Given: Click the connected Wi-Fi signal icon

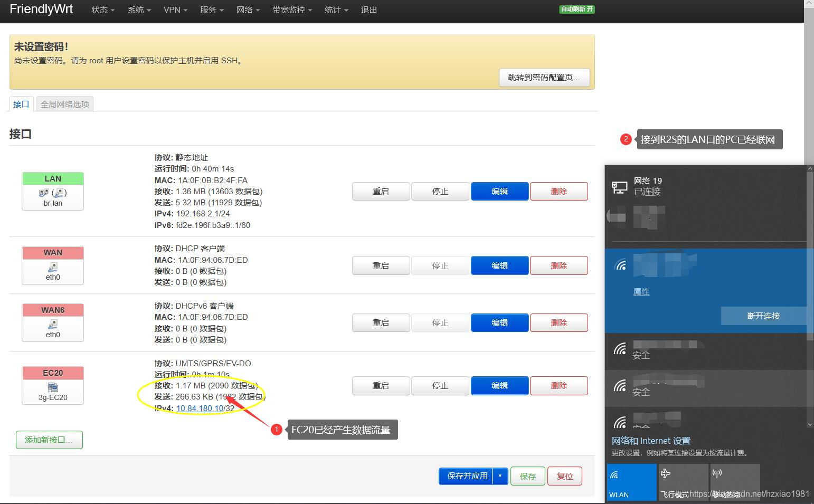Looking at the screenshot, I should 620,264.
